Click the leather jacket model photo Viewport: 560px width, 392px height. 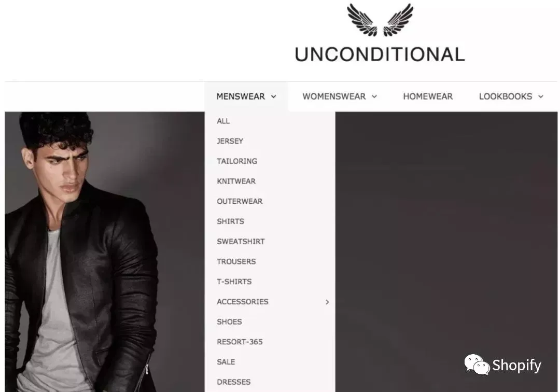104,251
